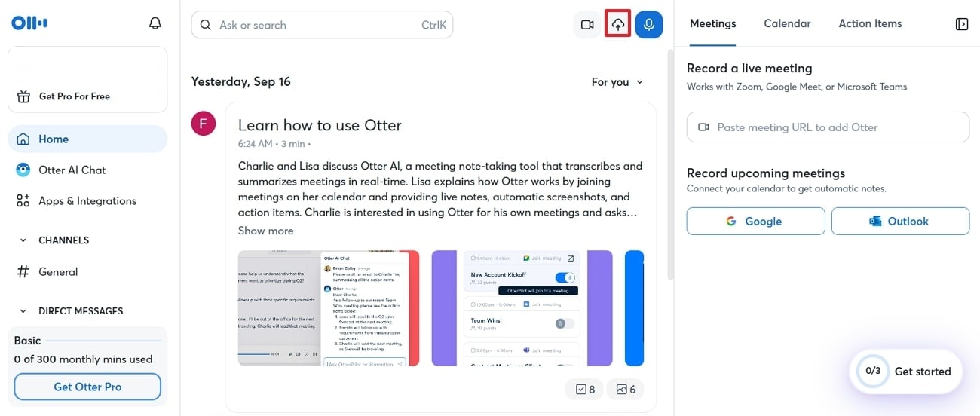This screenshot has height=416, width=980.
Task: Start recording with the blue microphone button
Action: tap(649, 25)
